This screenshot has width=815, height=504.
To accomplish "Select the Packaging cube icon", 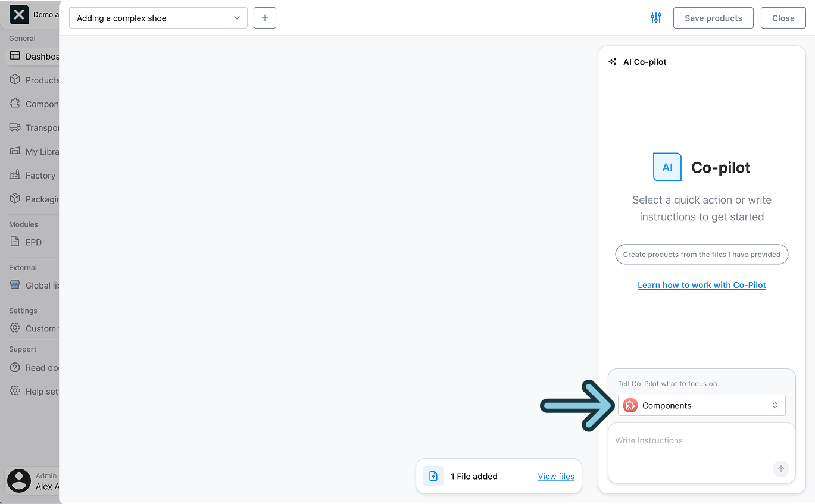I will pos(14,199).
